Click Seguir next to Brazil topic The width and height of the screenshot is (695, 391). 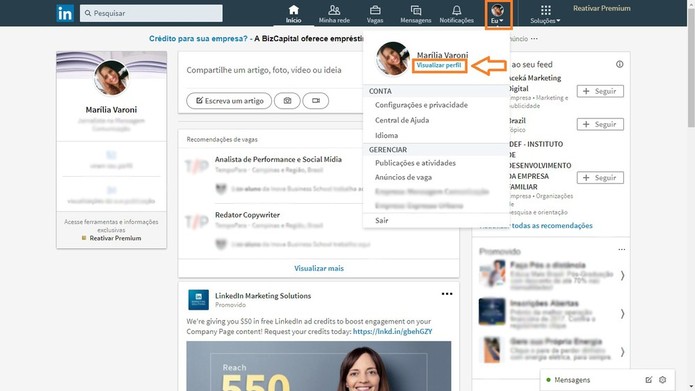pyautogui.click(x=600, y=124)
